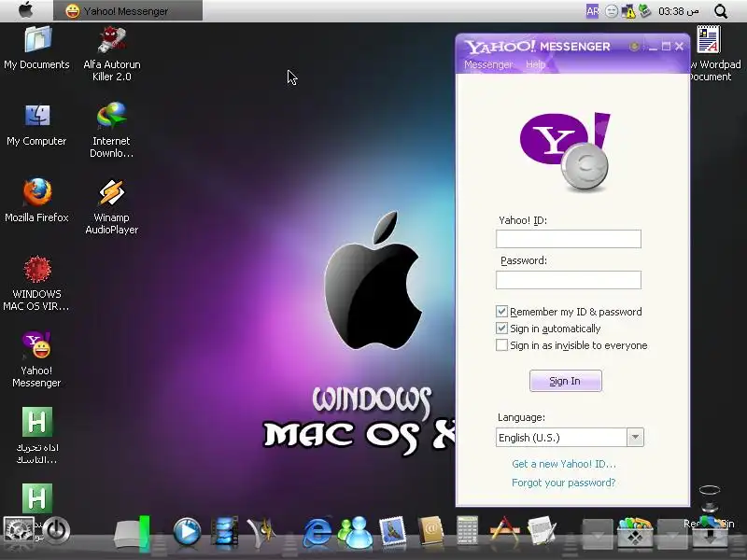Open the Apple logo menu
Viewport: 747px width, 560px height.
(x=26, y=10)
